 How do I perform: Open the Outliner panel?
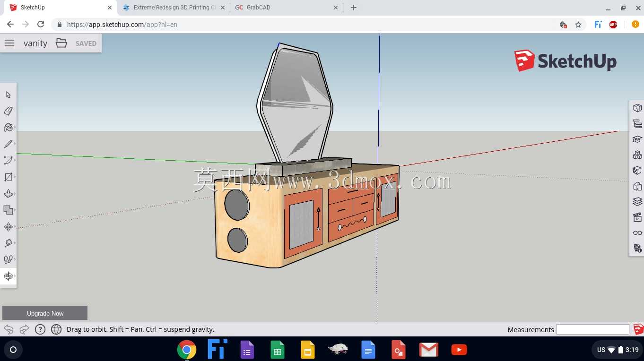(x=637, y=124)
